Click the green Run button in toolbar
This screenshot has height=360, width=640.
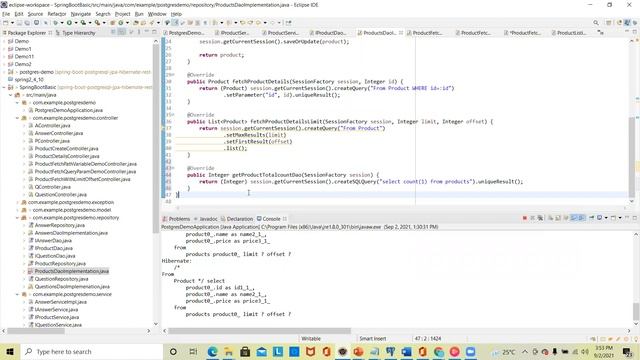[x=69, y=23]
